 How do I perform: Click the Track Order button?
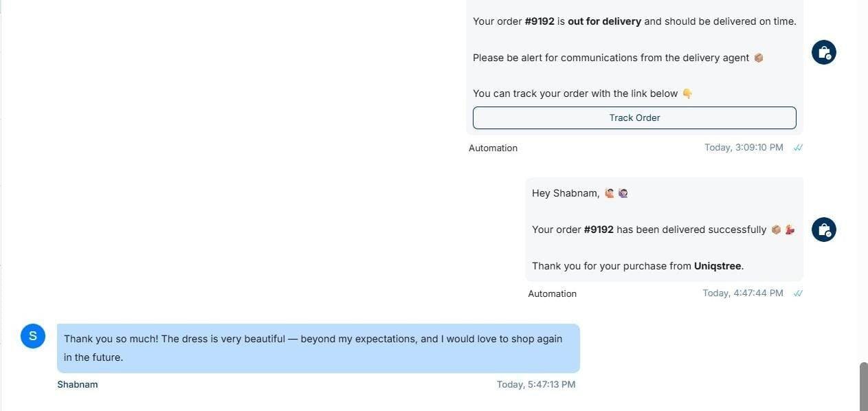[634, 118]
